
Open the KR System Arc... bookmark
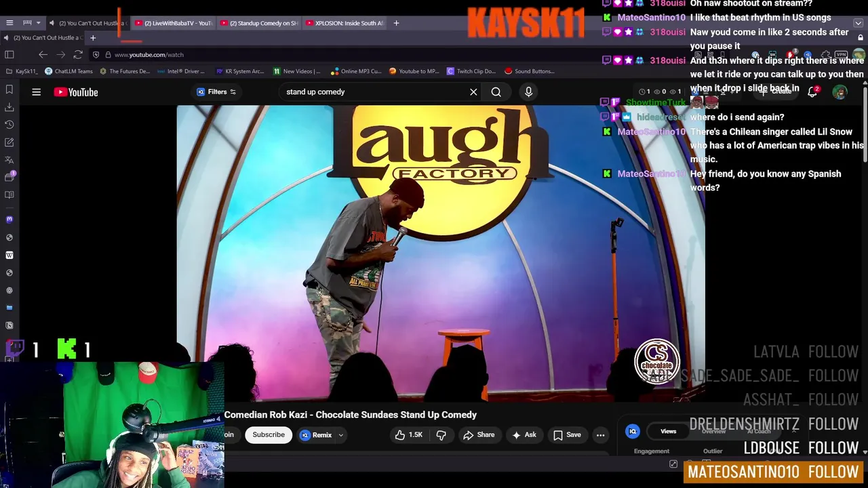click(x=239, y=71)
